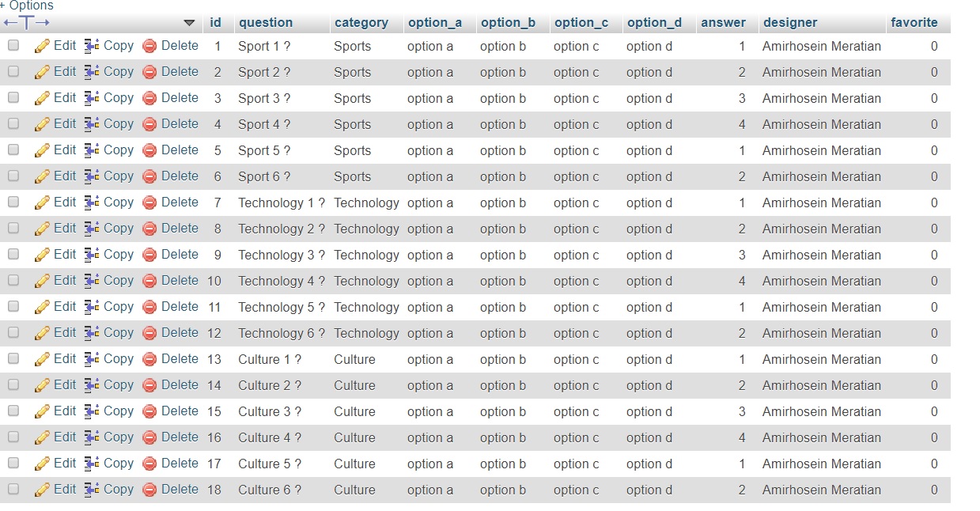
Task: Tick the checkbox for row id 2
Action: click(x=13, y=72)
